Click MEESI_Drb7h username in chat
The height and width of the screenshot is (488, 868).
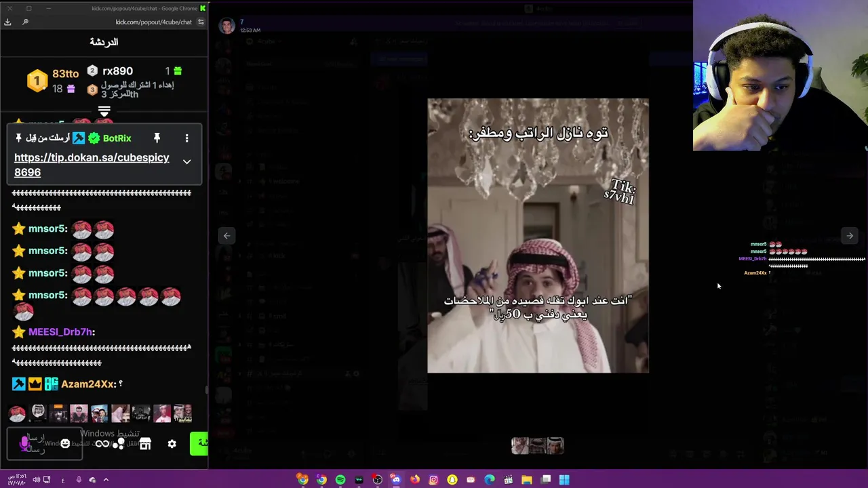point(60,332)
